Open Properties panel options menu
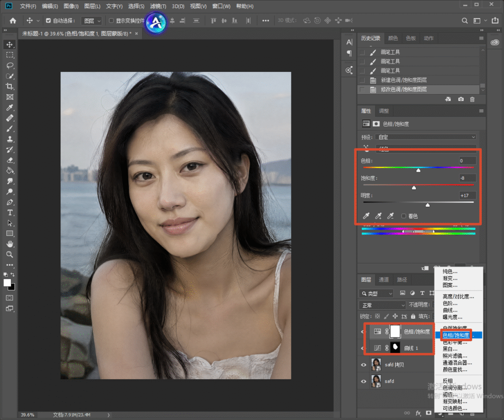Image resolution: width=504 pixels, height=420 pixels. click(x=481, y=111)
